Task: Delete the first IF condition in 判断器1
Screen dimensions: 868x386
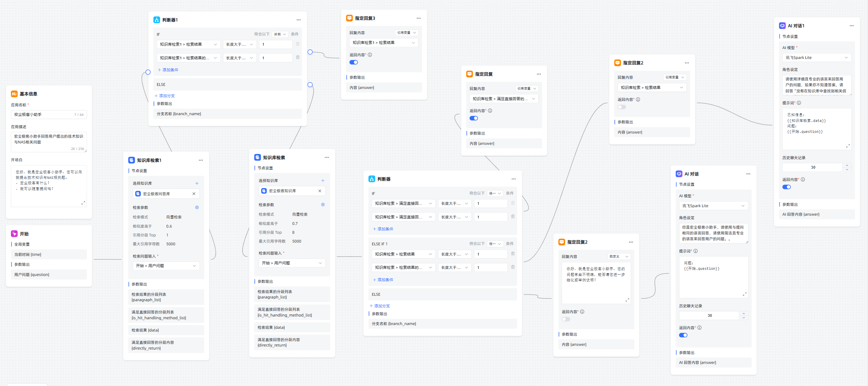Action: pyautogui.click(x=298, y=44)
